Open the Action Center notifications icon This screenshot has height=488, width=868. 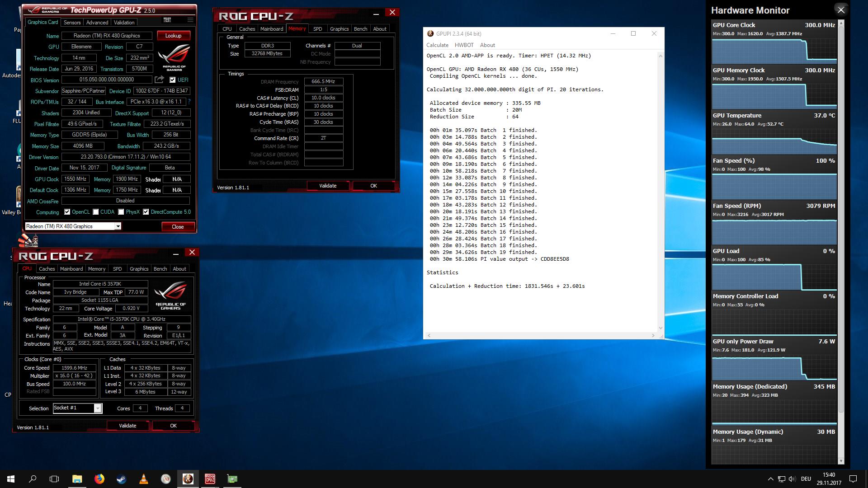point(853,479)
